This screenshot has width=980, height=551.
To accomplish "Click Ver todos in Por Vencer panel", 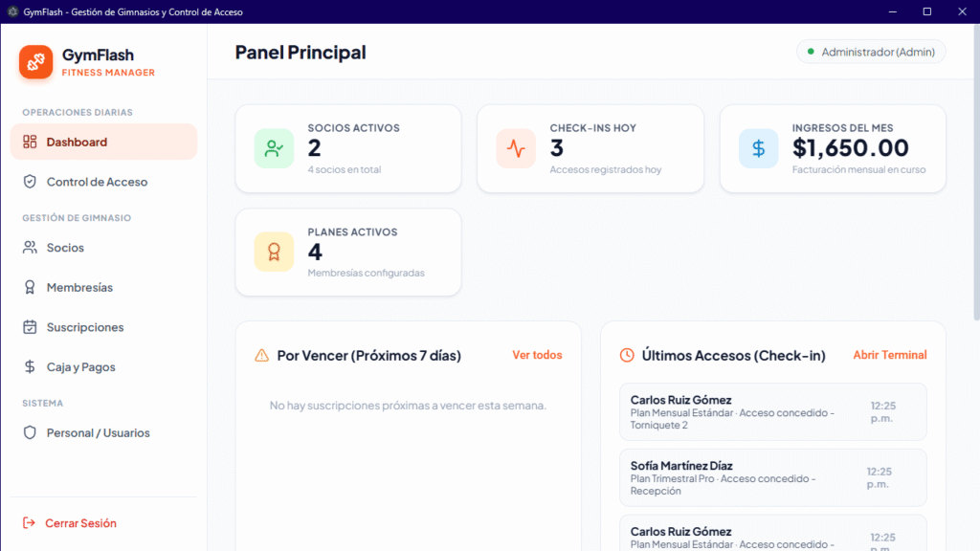I will pyautogui.click(x=537, y=355).
